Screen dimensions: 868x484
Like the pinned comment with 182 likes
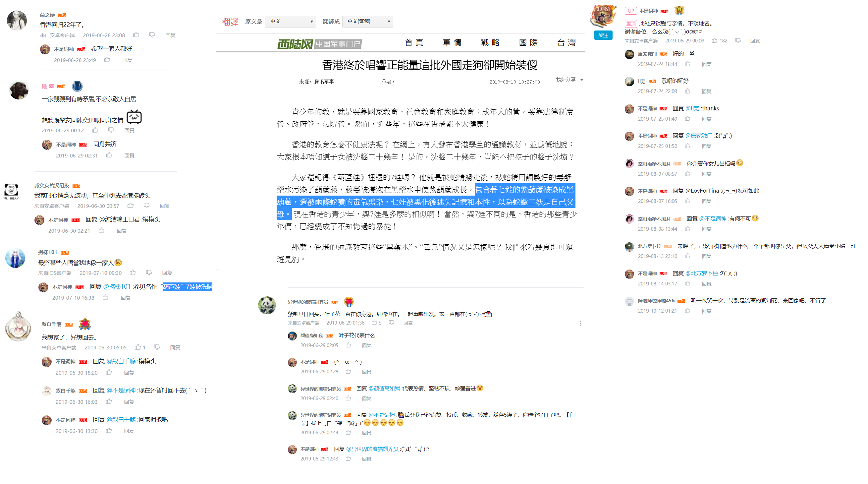(714, 40)
